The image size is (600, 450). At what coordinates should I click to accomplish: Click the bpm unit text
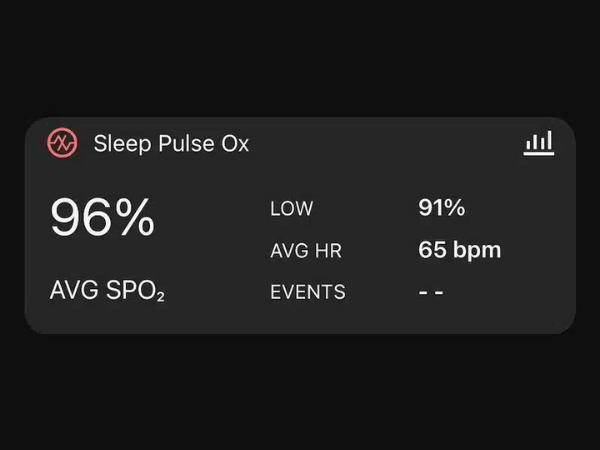[477, 250]
